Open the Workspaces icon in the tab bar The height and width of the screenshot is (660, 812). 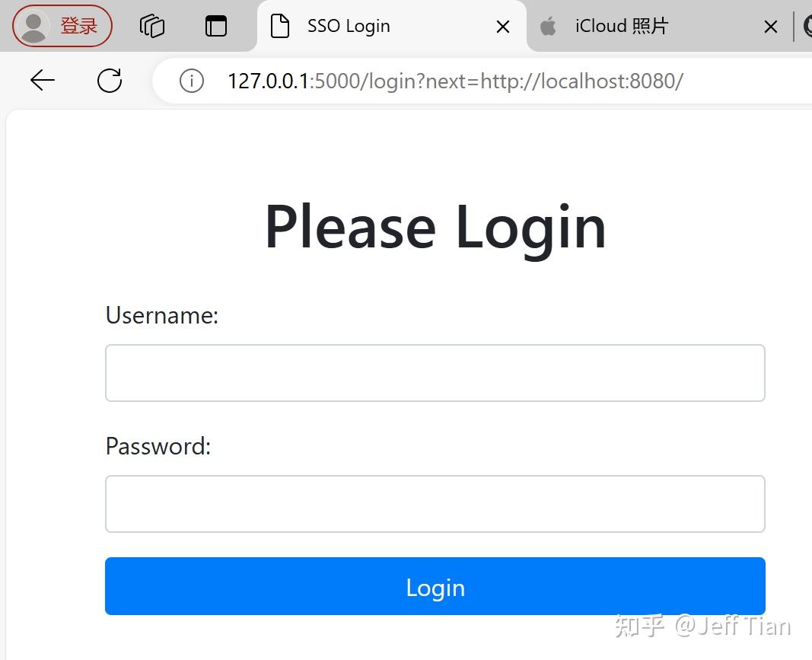[x=152, y=26]
